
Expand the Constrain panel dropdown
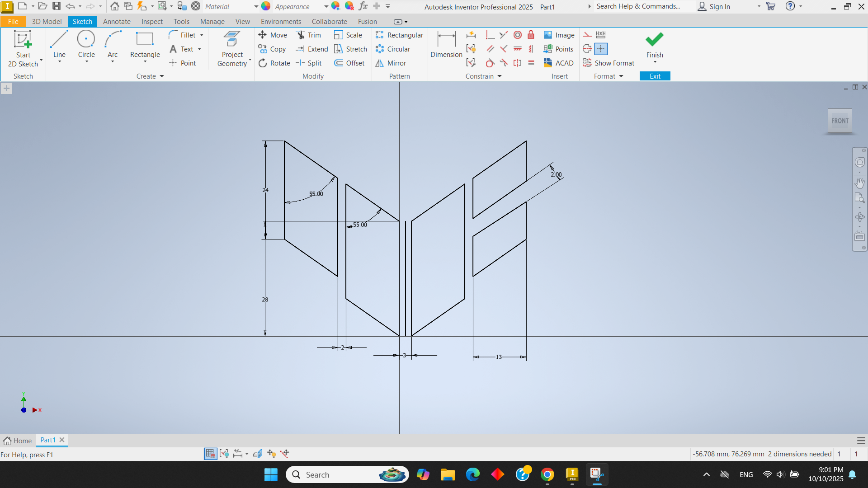[500, 76]
